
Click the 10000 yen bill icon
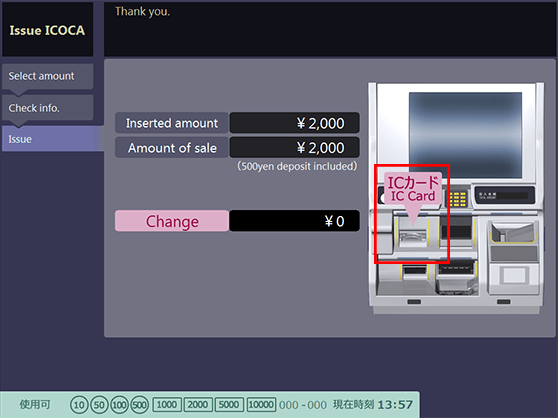(261, 404)
